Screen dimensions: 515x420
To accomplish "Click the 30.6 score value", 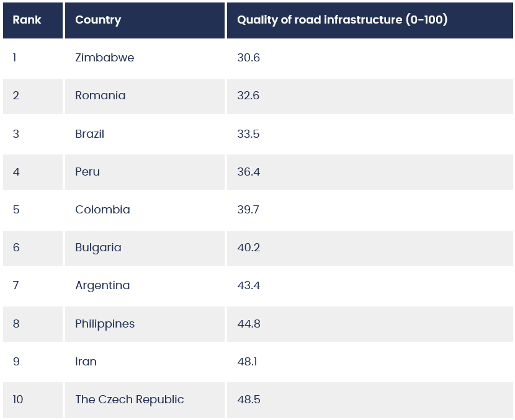I will 248,58.
